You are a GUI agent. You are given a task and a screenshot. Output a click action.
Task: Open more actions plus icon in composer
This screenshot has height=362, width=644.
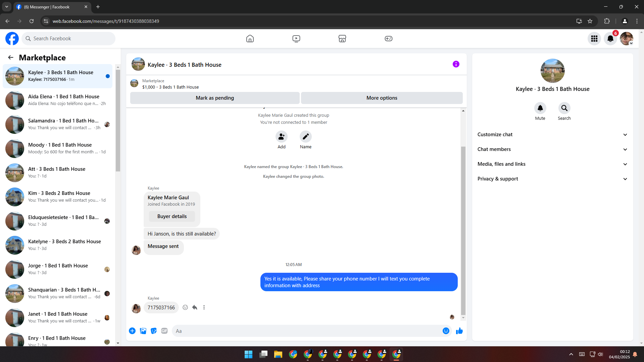tap(132, 331)
